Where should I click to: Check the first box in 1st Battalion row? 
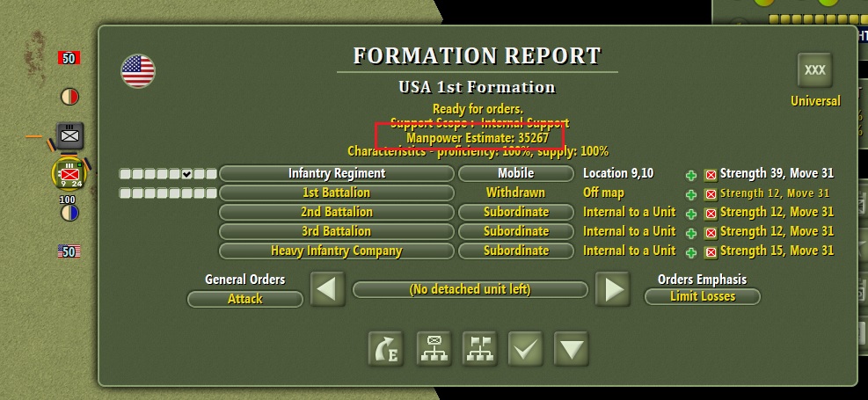[125, 193]
